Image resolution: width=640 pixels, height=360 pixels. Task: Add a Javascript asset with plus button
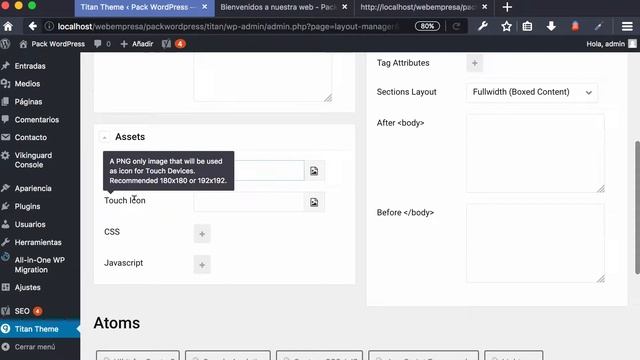[202, 265]
